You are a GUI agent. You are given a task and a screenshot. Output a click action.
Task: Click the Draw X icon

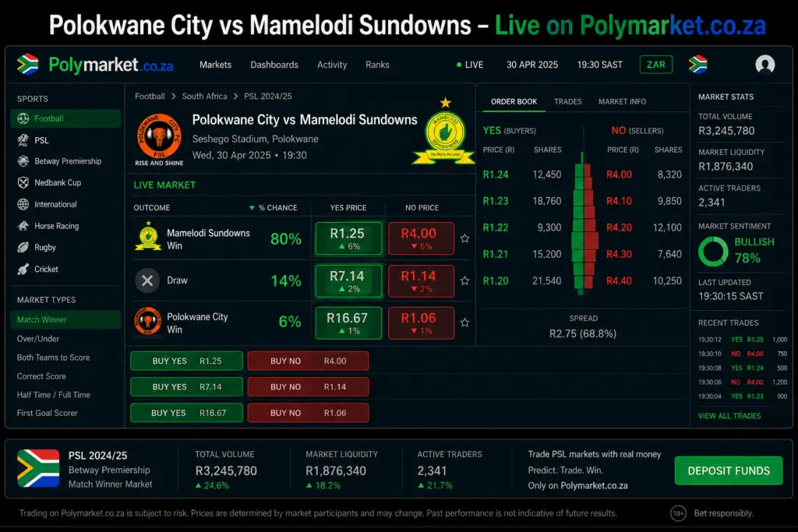coord(147,280)
